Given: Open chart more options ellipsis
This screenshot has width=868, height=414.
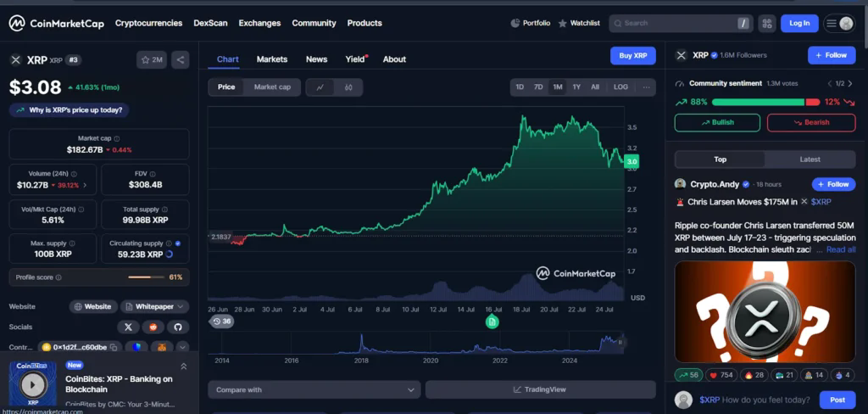Looking at the screenshot, I should click(646, 87).
